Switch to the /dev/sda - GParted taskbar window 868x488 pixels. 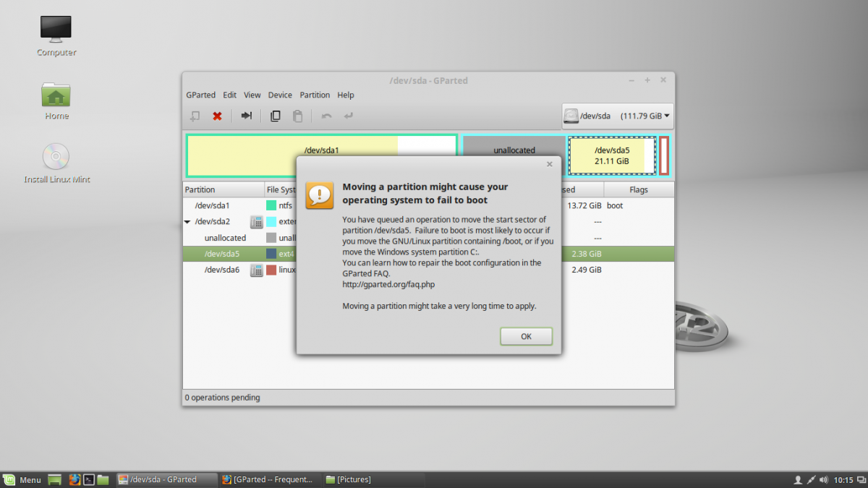(x=166, y=479)
